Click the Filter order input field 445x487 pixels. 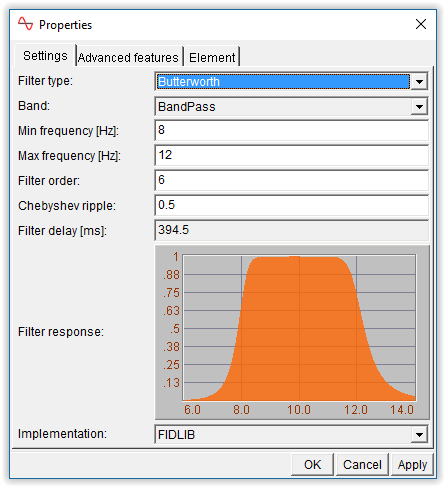pos(292,180)
